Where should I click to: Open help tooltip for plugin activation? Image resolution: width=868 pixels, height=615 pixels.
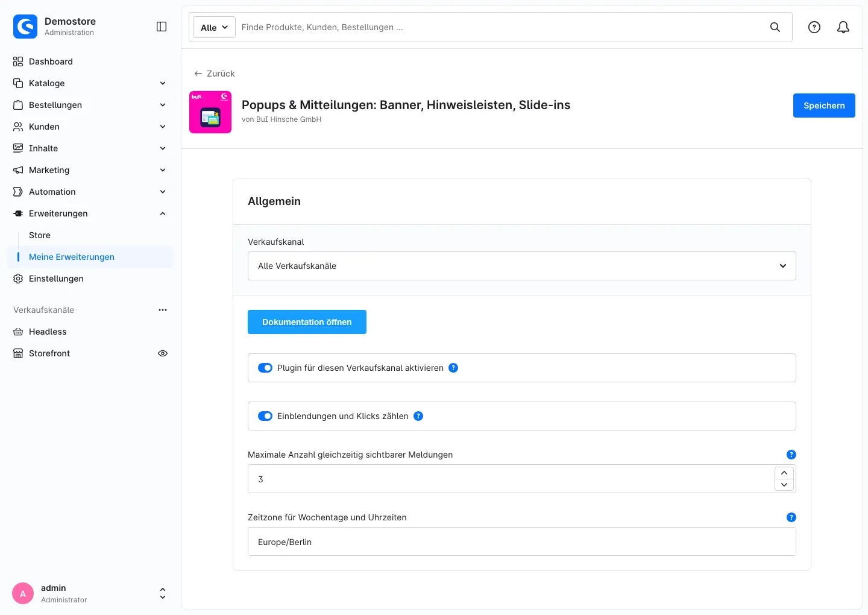pyautogui.click(x=453, y=368)
